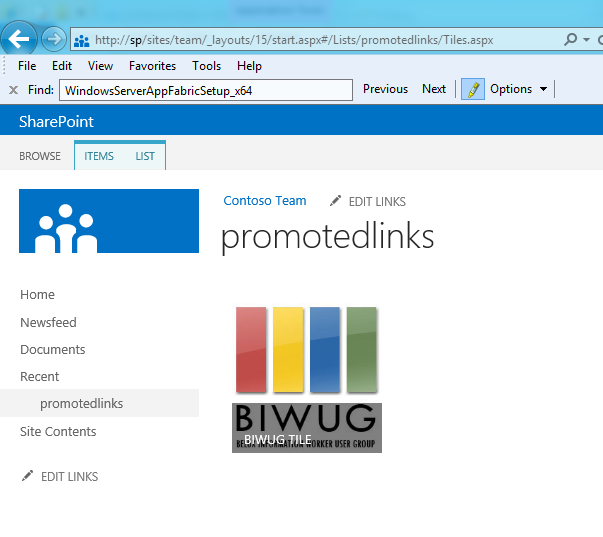Switch to the LIST ribbon tab

tap(145, 156)
